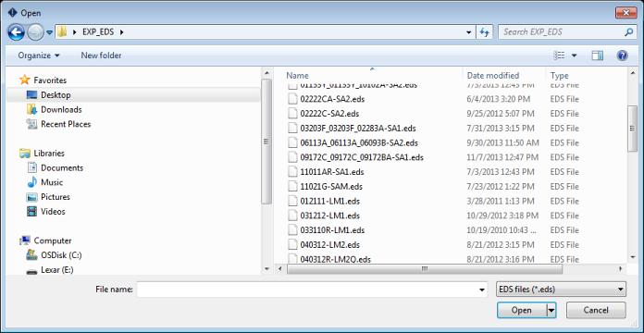The width and height of the screenshot is (644, 333).
Task: Open the File name dropdown arrow
Action: coord(482,290)
